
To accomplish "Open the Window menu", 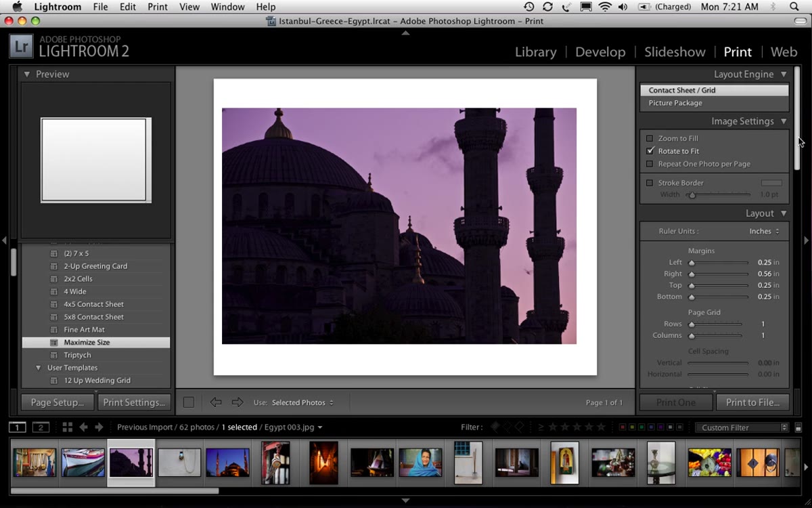I will click(227, 7).
